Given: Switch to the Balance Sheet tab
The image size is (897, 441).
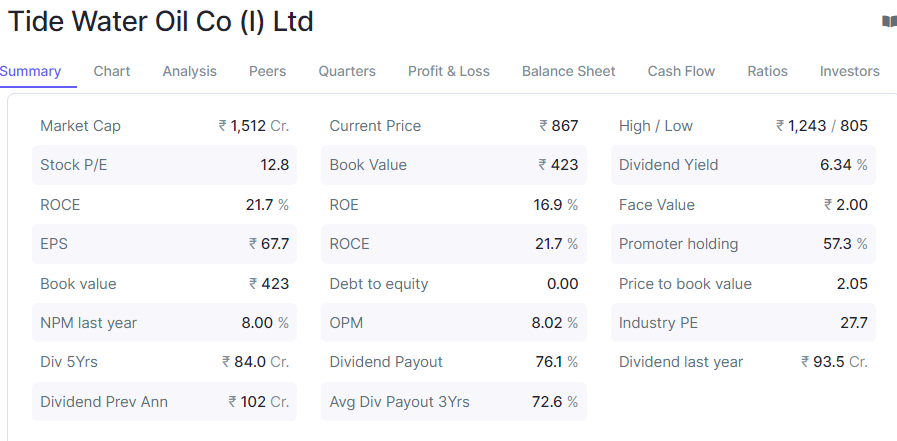Looking at the screenshot, I should 568,71.
